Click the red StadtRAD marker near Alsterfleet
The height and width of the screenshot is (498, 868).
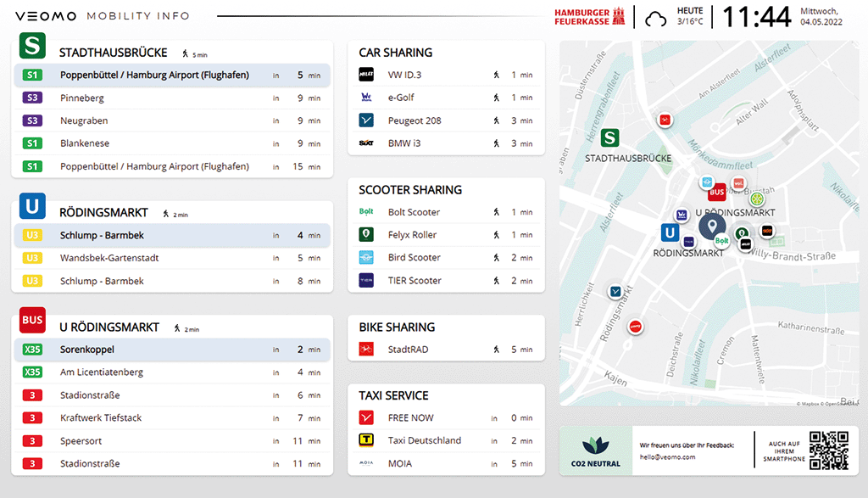pyautogui.click(x=665, y=120)
